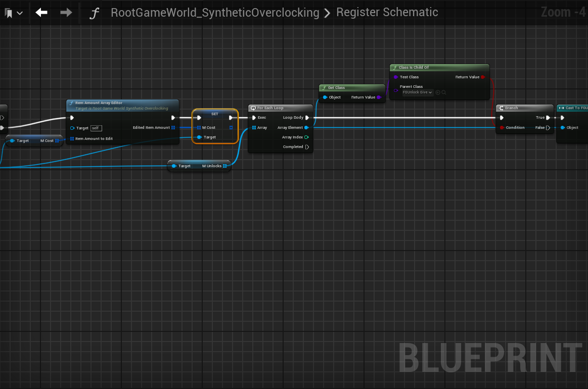Screen dimensions: 588x389
Task: Click the Array Element output pin
Action: click(x=306, y=128)
